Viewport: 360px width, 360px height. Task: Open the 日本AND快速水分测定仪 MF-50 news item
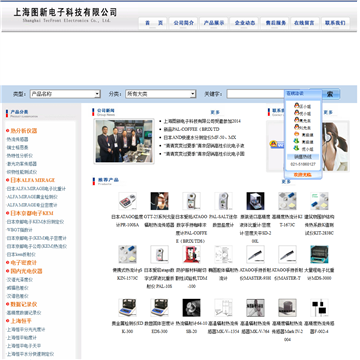coord(200,137)
